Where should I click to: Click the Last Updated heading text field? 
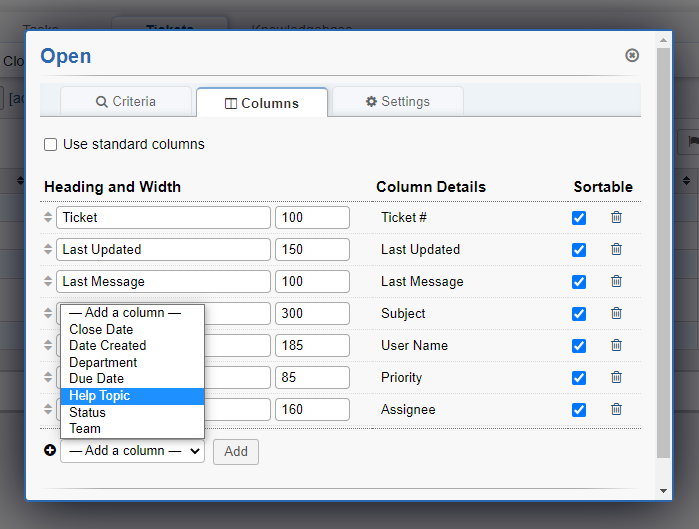(163, 250)
